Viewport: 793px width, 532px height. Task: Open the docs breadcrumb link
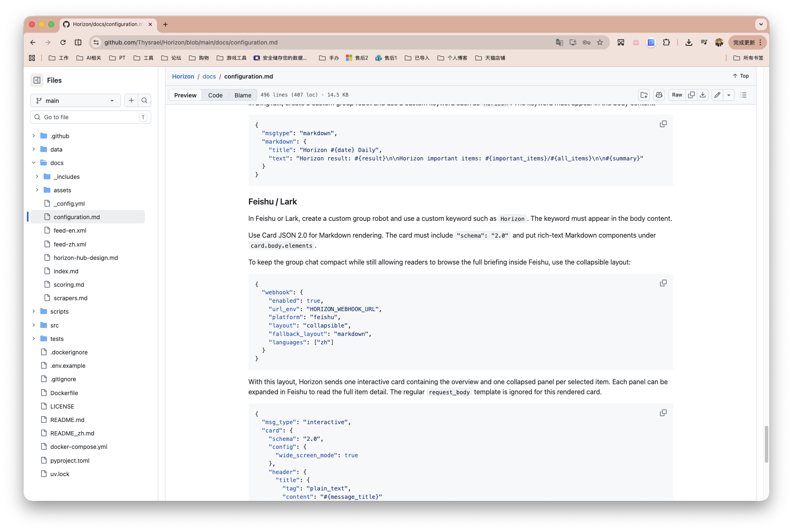209,76
